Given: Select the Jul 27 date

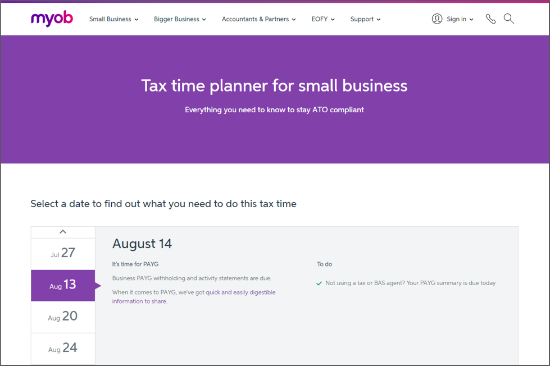Looking at the screenshot, I should (x=63, y=254).
